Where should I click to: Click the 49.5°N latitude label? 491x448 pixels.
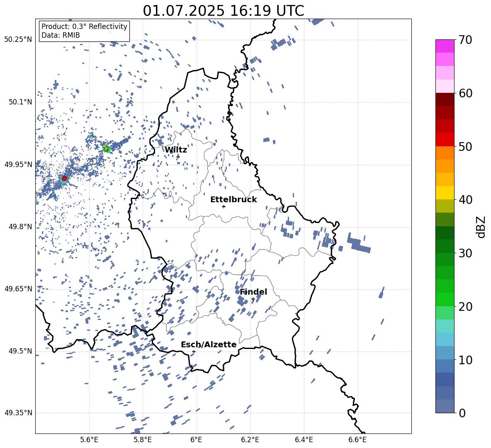click(x=20, y=351)
